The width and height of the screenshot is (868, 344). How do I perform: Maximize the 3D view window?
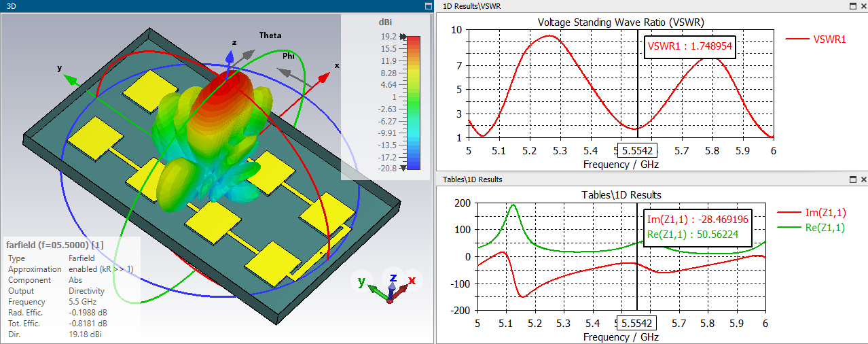tap(427, 6)
